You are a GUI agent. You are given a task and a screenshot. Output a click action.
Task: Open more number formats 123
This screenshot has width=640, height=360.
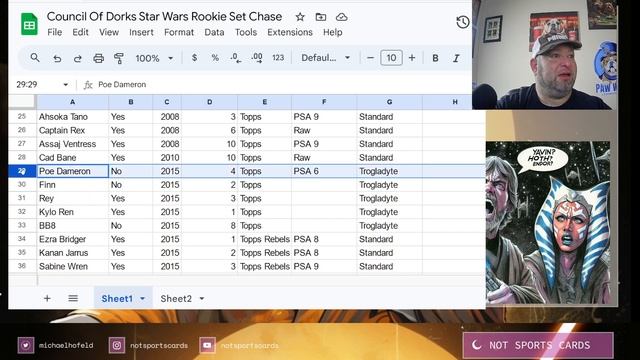(278, 58)
